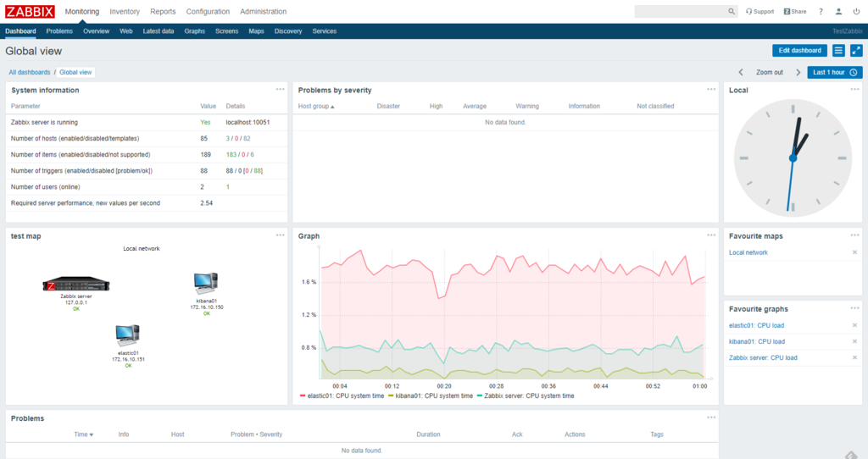Open the All dashboards breadcrumb link
Image resolution: width=868 pixels, height=459 pixels.
30,73
